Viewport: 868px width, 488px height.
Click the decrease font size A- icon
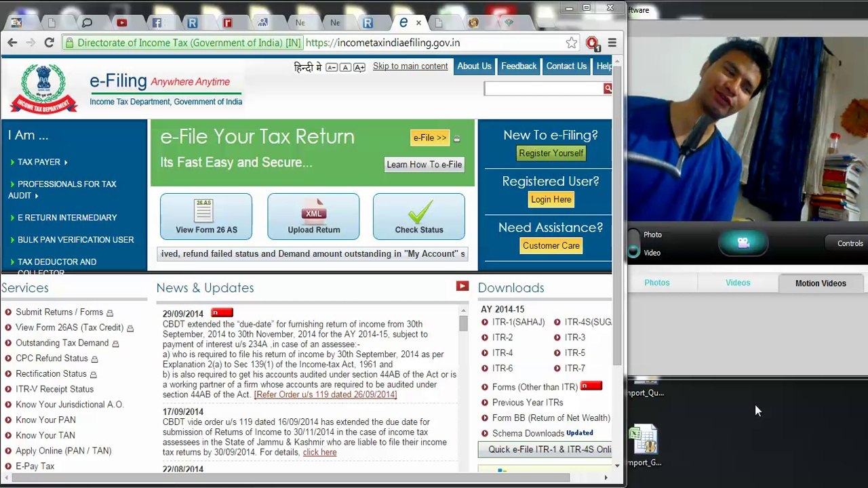[332, 67]
